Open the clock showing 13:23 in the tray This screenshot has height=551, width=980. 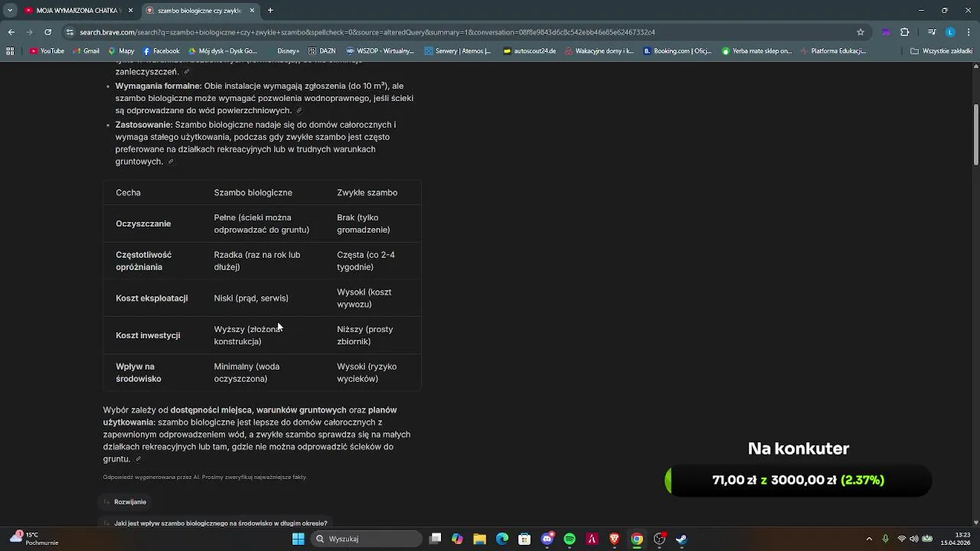click(956, 539)
